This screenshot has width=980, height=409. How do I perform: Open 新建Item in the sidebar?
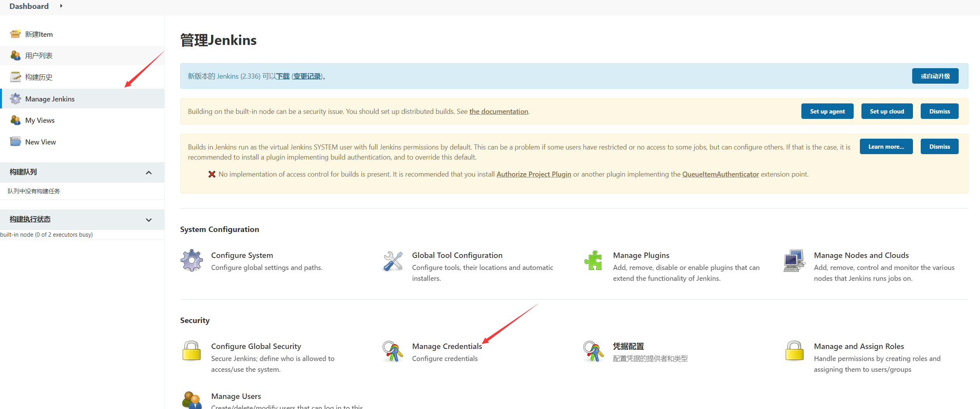pos(39,34)
